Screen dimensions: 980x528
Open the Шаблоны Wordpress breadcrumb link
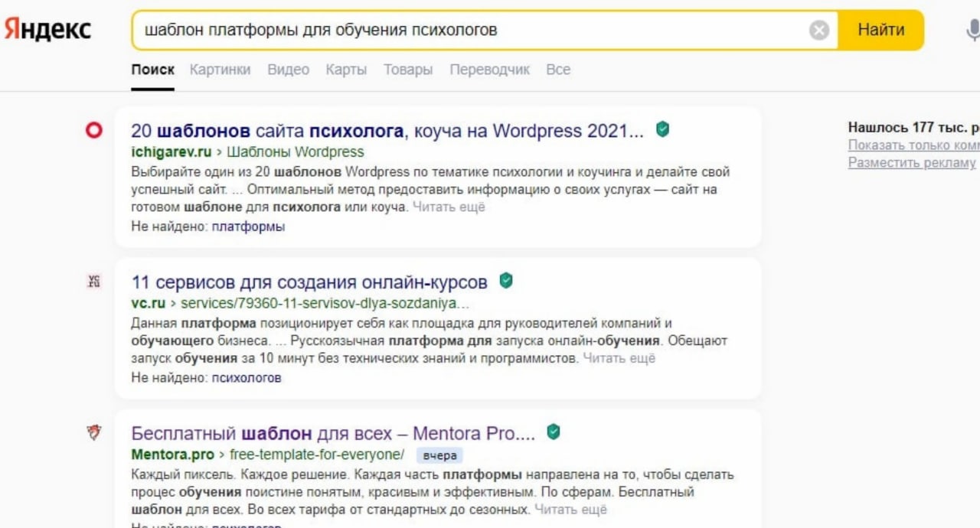(x=296, y=152)
